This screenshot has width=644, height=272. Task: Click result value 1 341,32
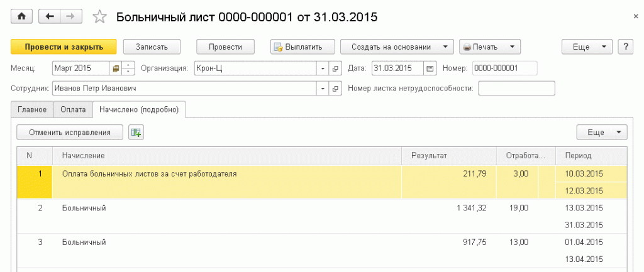(472, 208)
